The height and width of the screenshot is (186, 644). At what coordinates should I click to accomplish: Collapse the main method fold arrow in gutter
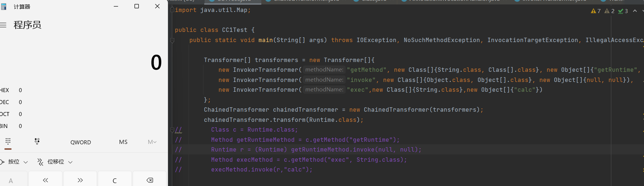pos(172,41)
